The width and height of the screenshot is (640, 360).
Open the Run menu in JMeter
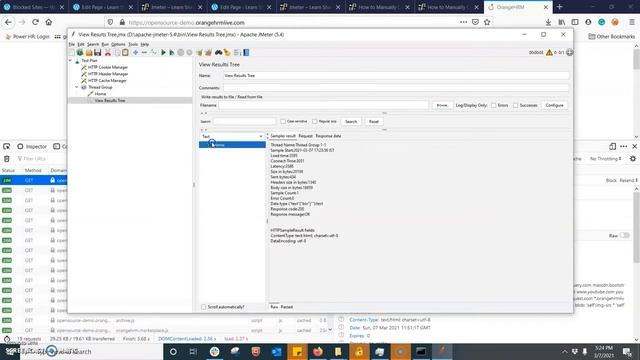(105, 44)
